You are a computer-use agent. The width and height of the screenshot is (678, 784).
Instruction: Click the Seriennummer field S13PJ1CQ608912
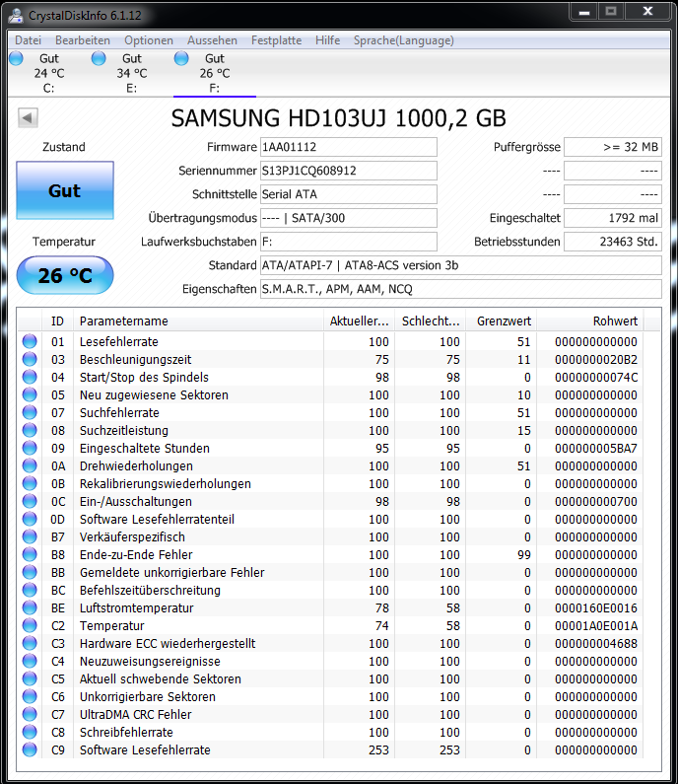tap(349, 171)
